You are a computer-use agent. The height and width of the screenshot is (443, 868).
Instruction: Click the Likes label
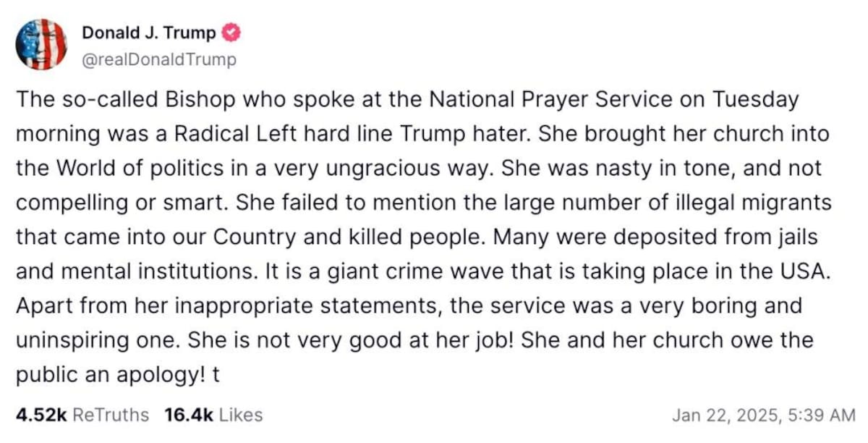(x=240, y=415)
